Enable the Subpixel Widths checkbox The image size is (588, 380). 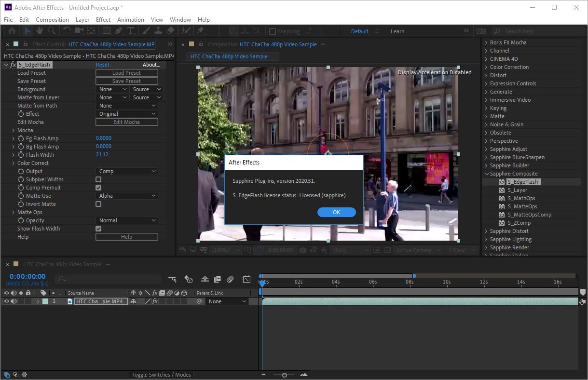pyautogui.click(x=98, y=179)
